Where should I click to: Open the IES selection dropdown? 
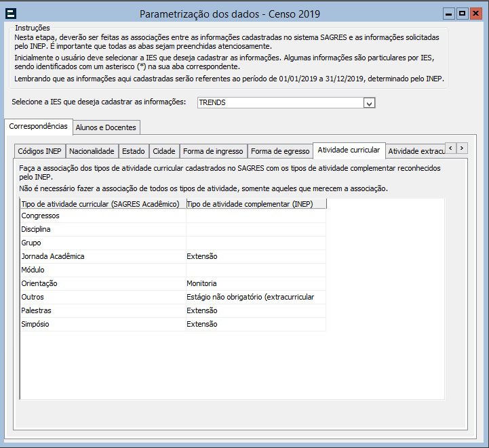(x=369, y=103)
